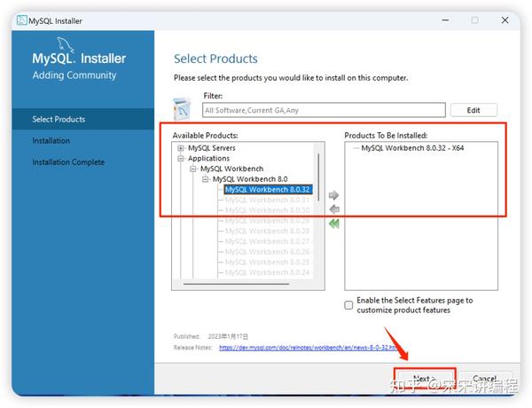Go to Installation Complete step in sidebar

tap(68, 162)
